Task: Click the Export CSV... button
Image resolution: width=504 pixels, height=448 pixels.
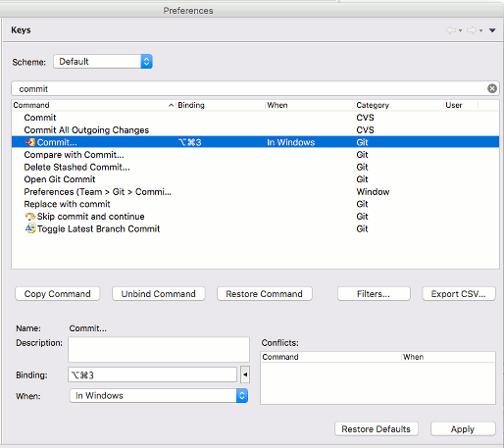Action: point(459,294)
